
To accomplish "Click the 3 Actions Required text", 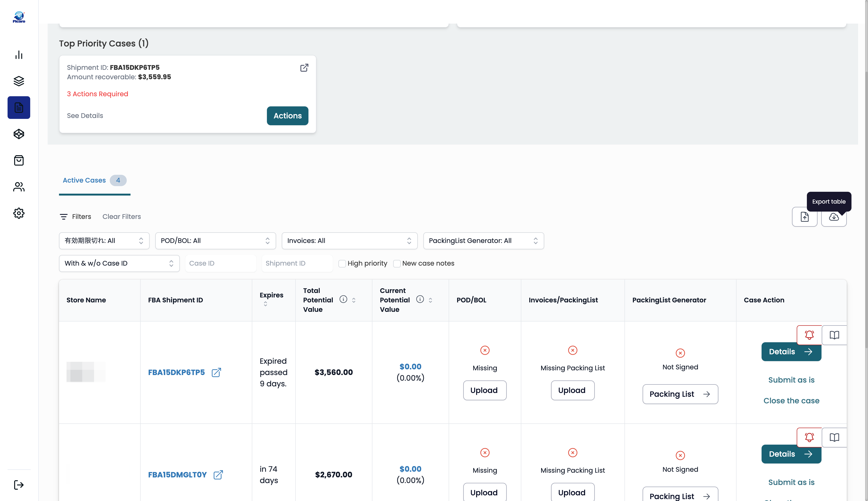I will (x=97, y=94).
